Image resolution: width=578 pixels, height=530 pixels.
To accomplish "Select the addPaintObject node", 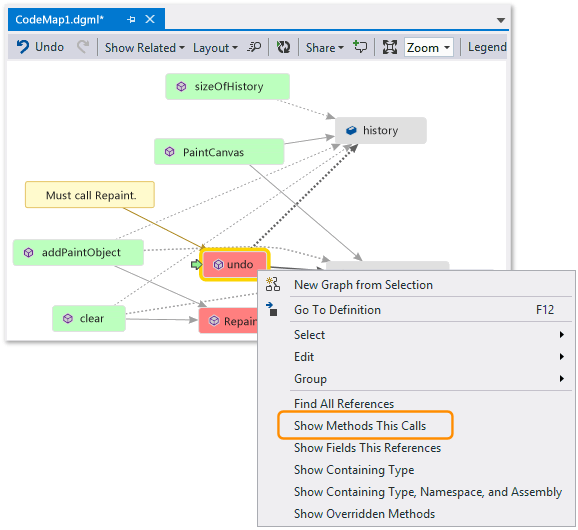I will click(x=78, y=252).
